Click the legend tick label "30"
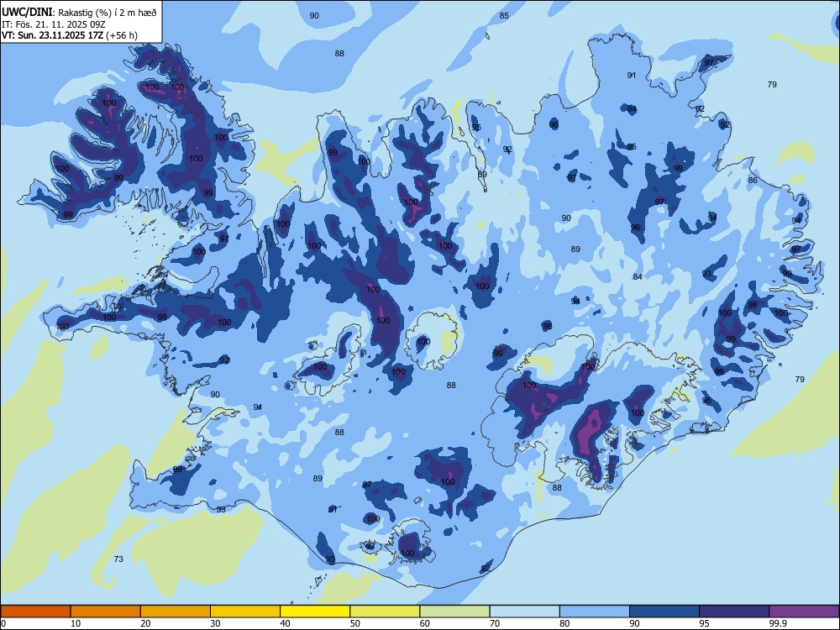 [x=215, y=623]
